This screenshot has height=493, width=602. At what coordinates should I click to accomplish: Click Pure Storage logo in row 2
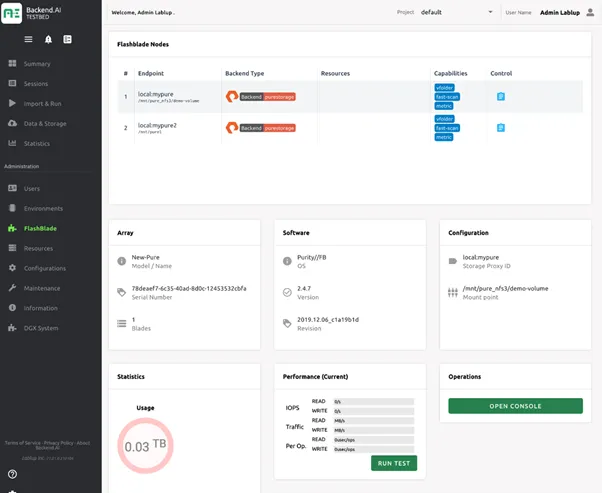232,127
